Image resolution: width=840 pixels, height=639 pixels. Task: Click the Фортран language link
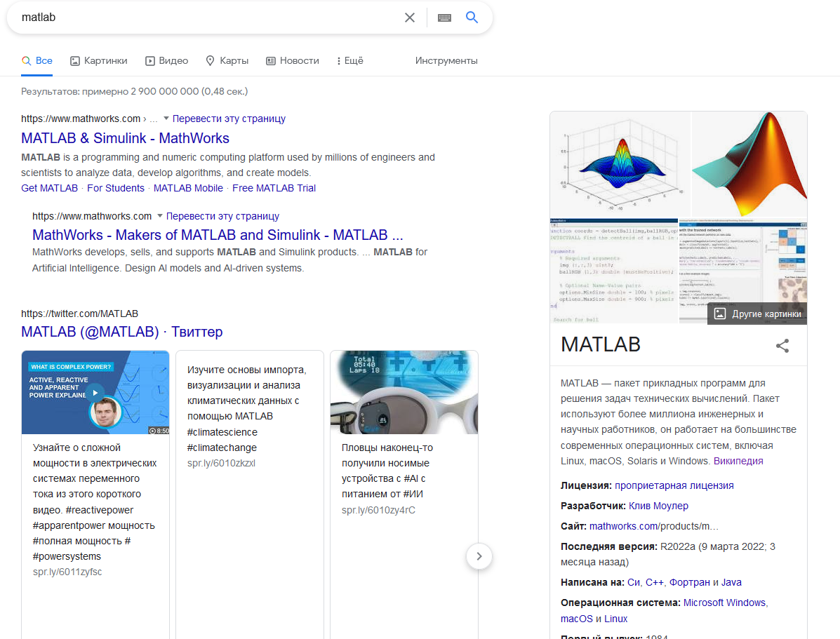(x=689, y=583)
